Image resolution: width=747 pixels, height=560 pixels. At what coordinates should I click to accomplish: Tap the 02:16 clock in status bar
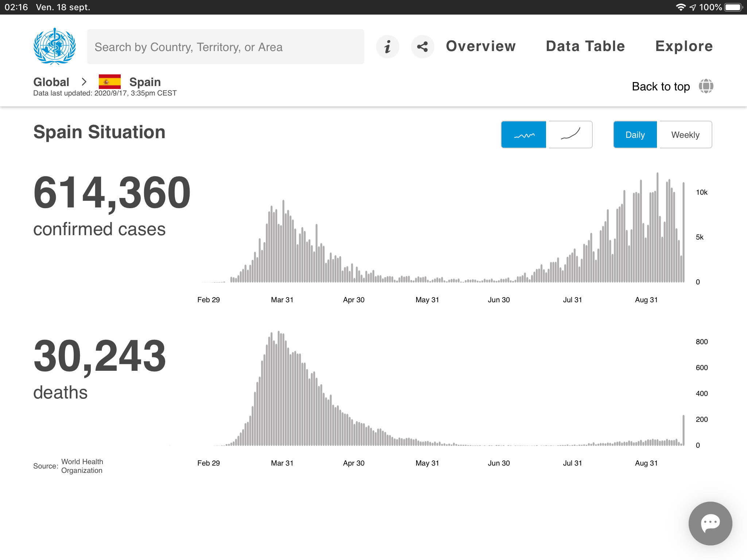pyautogui.click(x=16, y=7)
